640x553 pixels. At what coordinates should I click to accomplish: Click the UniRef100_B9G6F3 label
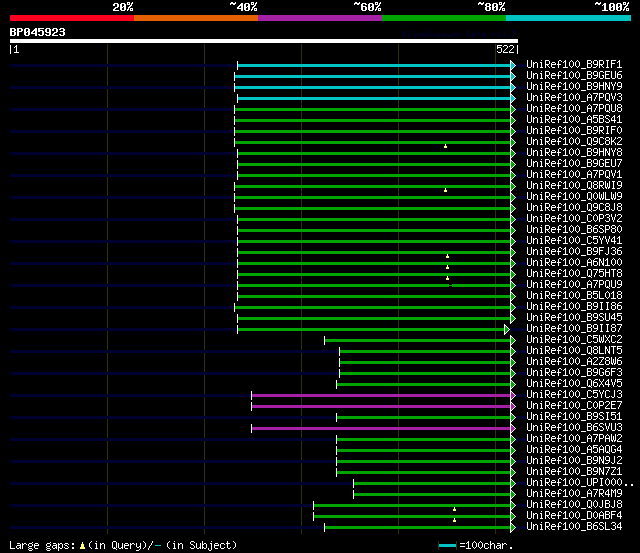tap(574, 373)
